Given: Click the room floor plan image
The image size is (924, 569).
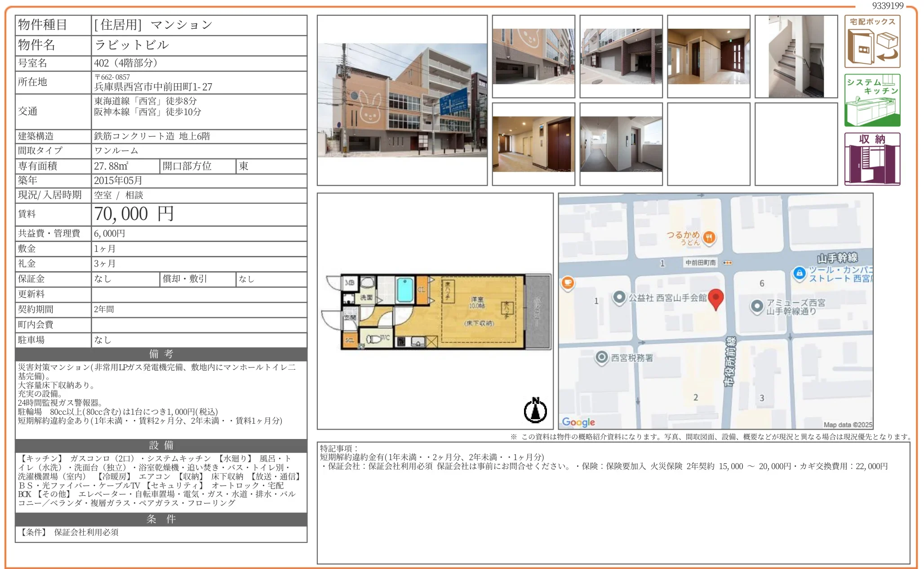Looking at the screenshot, I should (x=435, y=311).
